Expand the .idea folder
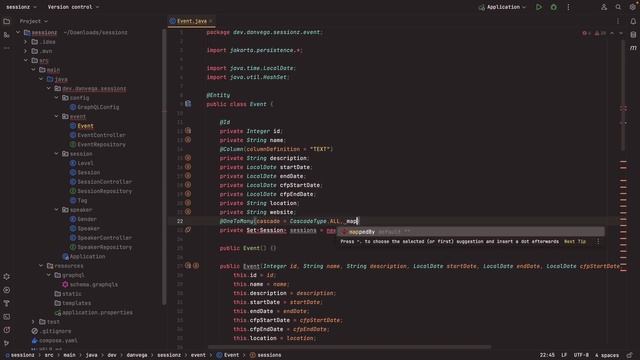Image resolution: width=640 pixels, height=360 pixels. [x=26, y=42]
